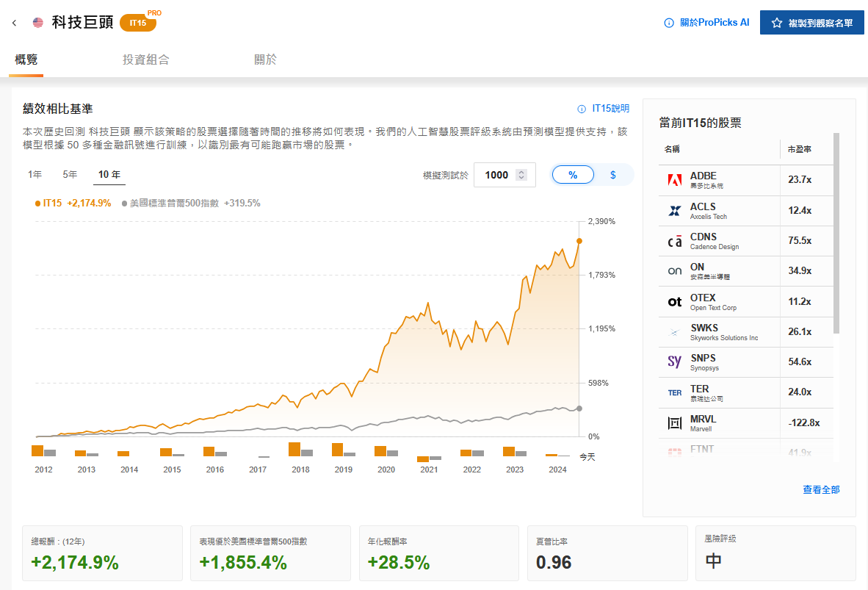868x590 pixels.
Task: Open the 關於ProPicks AI link
Action: (714, 23)
